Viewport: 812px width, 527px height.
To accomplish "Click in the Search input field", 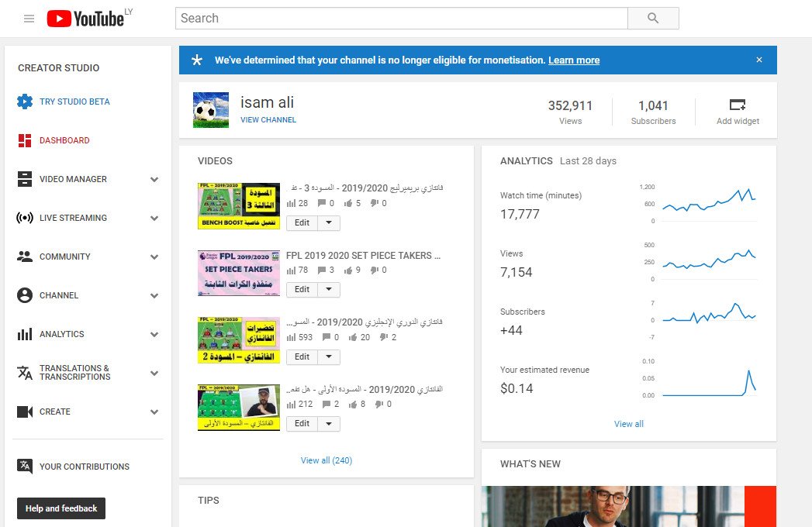I will click(x=401, y=18).
